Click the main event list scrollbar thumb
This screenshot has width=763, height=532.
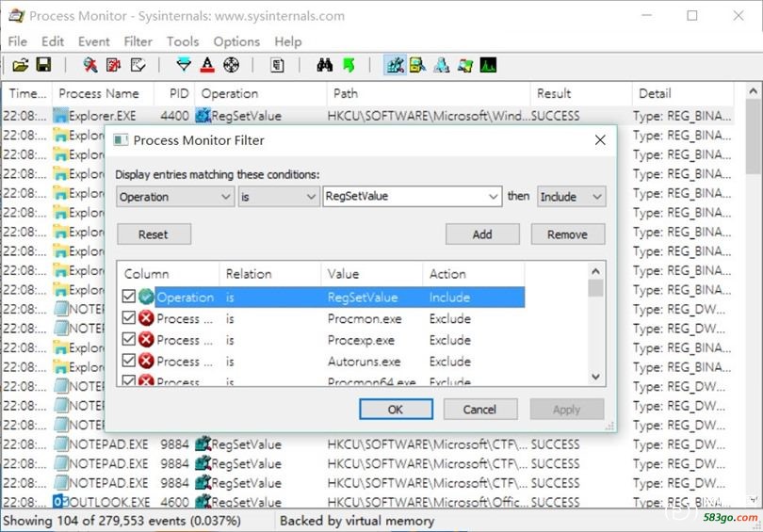tap(753, 137)
